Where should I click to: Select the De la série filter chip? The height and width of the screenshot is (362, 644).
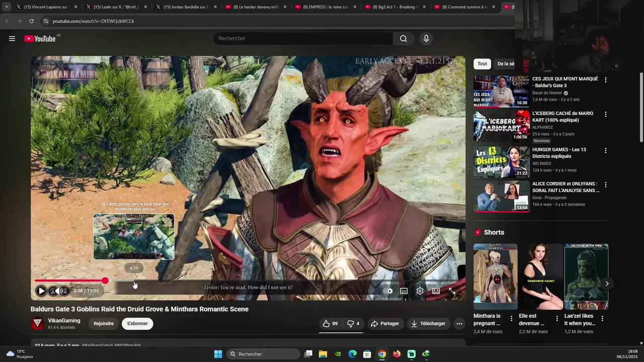tap(505, 64)
